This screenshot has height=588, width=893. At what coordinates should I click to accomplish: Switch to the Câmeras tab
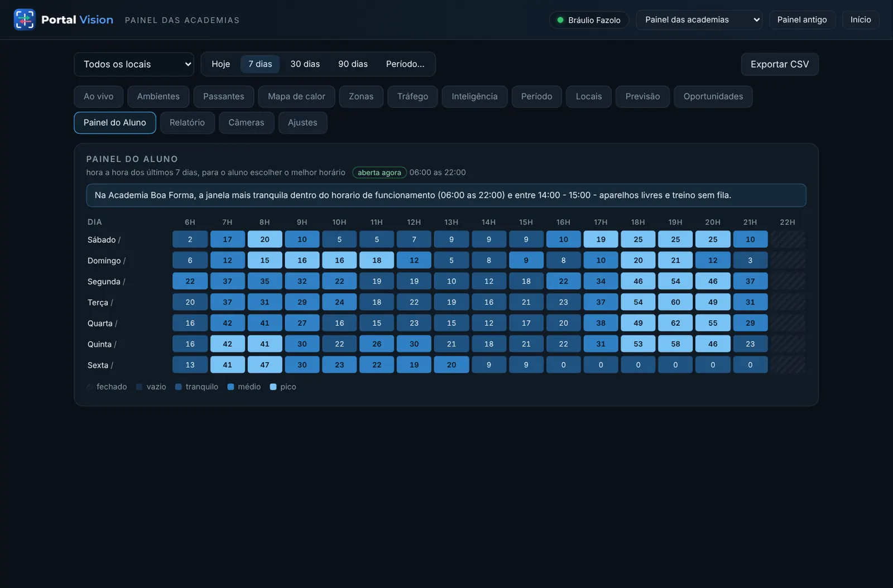246,123
